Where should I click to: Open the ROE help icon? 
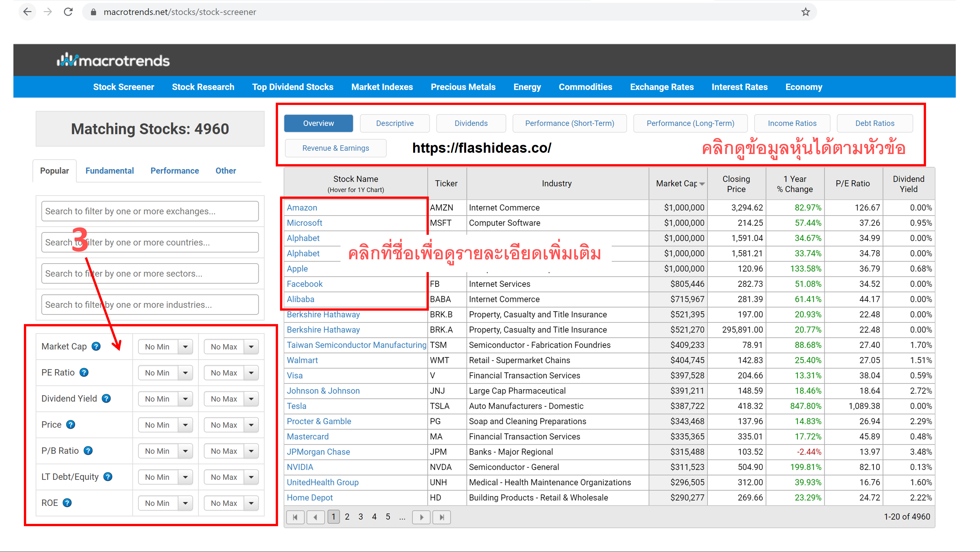(67, 503)
